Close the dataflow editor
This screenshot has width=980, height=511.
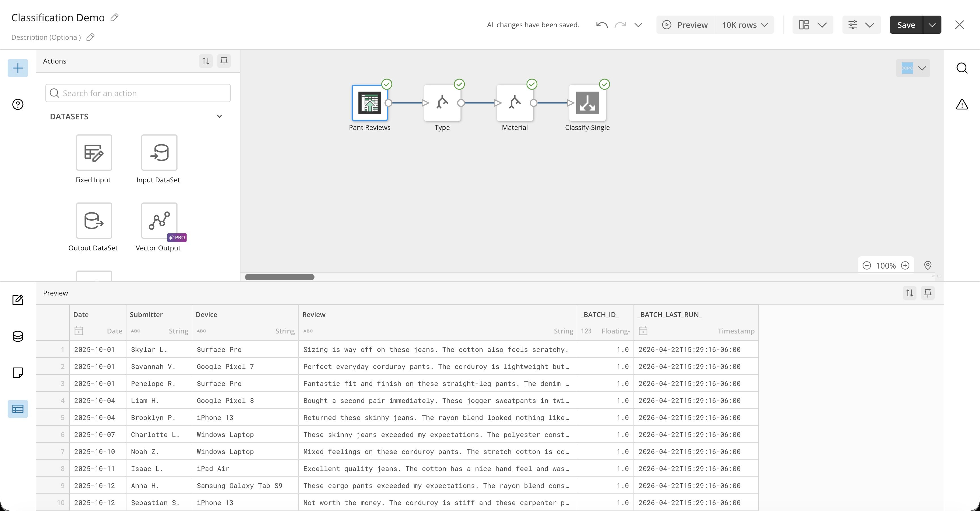coord(960,25)
